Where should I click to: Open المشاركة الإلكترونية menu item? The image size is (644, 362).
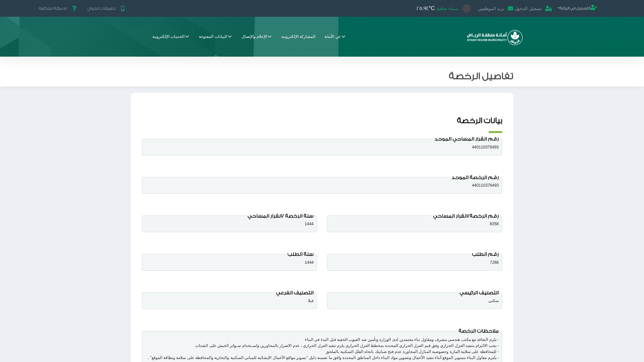pos(298,37)
